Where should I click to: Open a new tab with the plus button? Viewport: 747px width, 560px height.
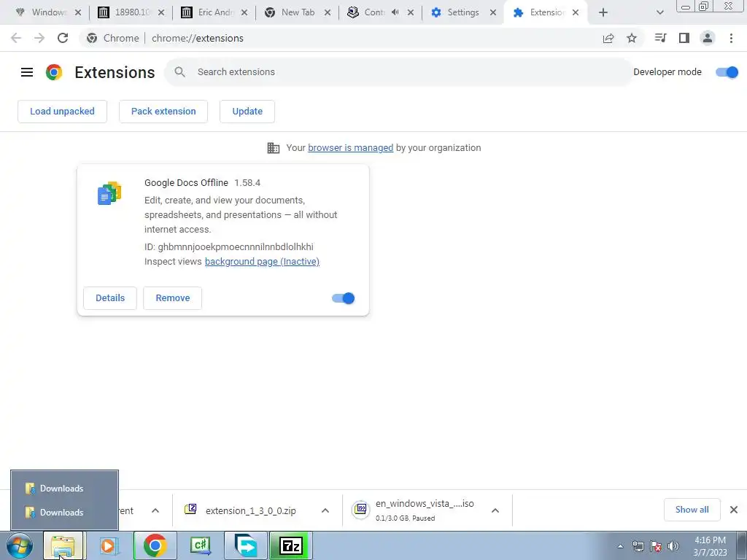(x=603, y=12)
